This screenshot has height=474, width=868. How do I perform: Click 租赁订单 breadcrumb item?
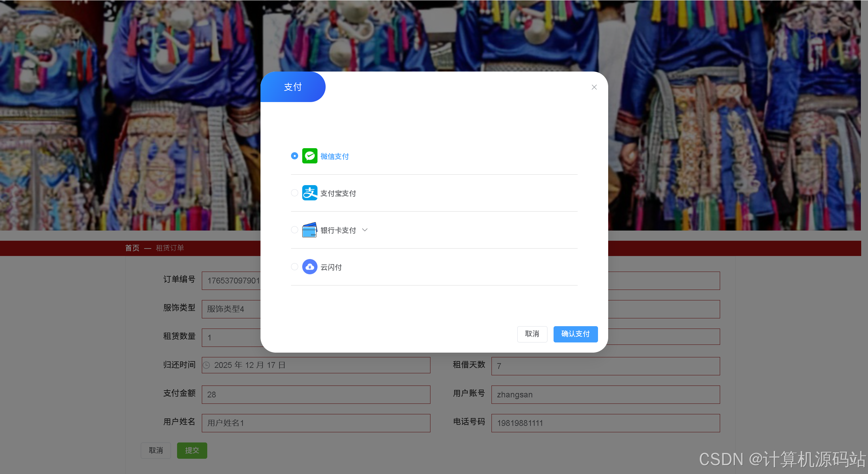(170, 248)
